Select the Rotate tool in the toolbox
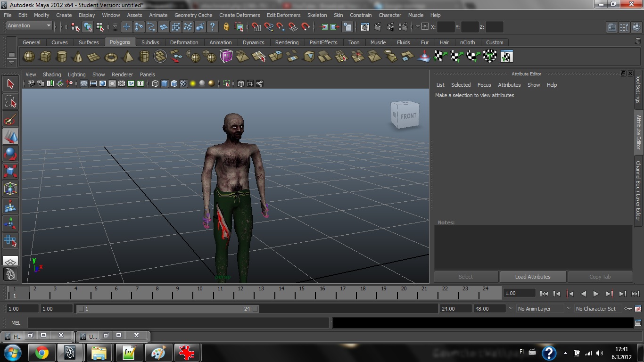 [10, 154]
